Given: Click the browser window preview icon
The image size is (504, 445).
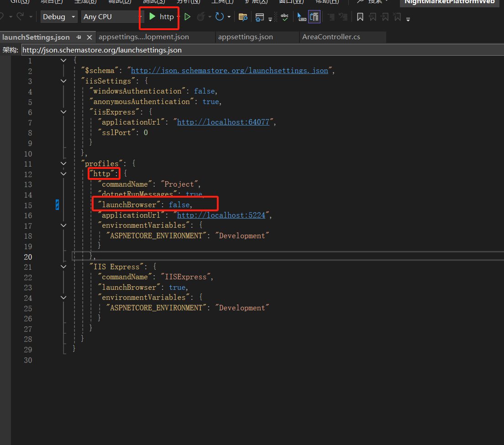Looking at the screenshot, I should 259,17.
